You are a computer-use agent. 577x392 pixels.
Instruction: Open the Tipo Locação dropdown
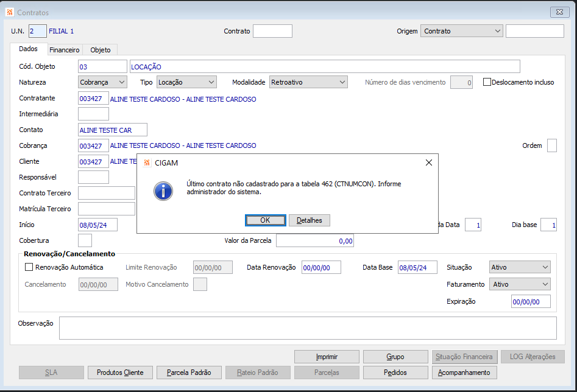186,82
